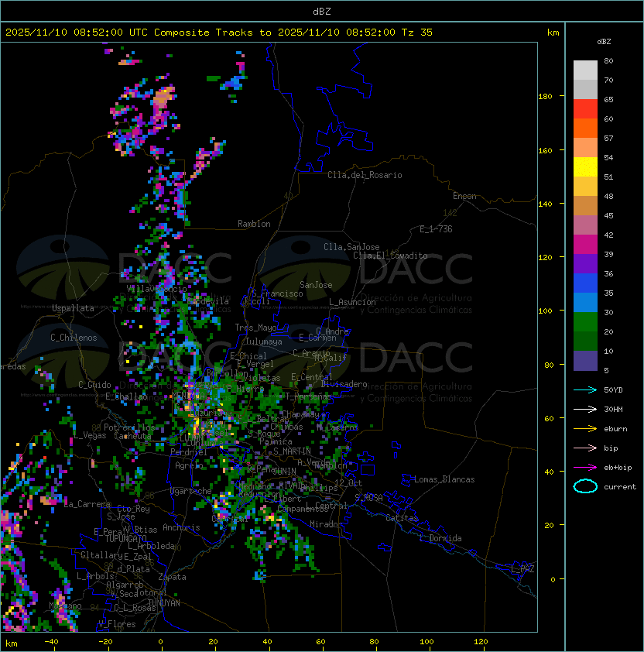This screenshot has height=652, width=644.
Task: Click the '100' tick on horizontal axis
Action: tap(426, 642)
